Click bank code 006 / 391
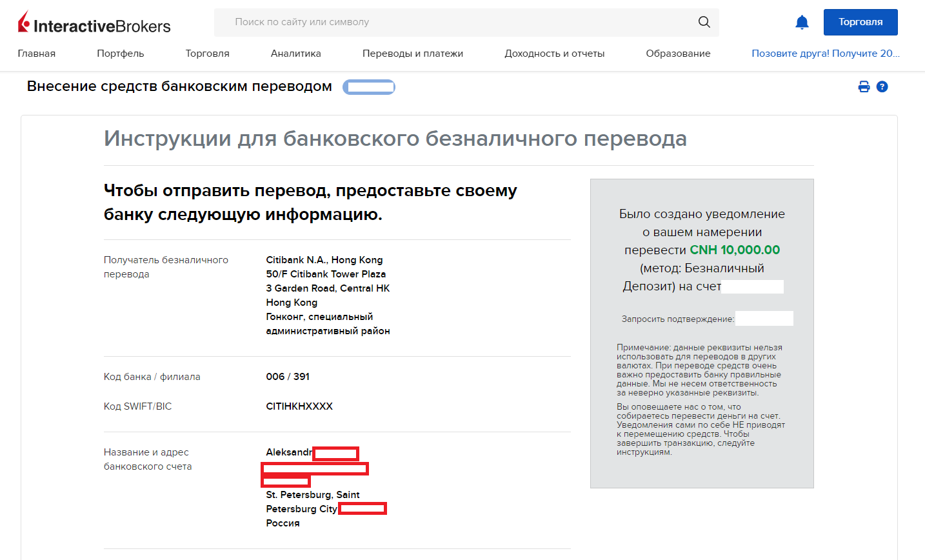Image resolution: width=925 pixels, height=560 pixels. coord(288,377)
